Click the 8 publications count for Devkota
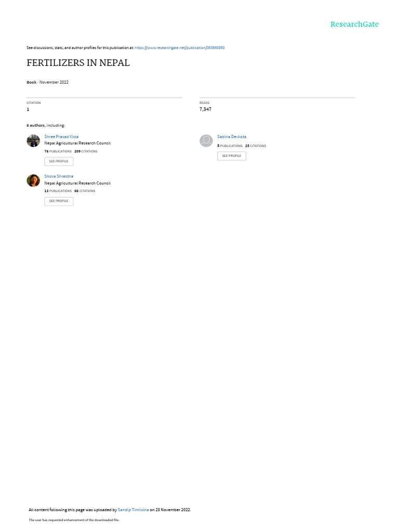 (x=230, y=146)
